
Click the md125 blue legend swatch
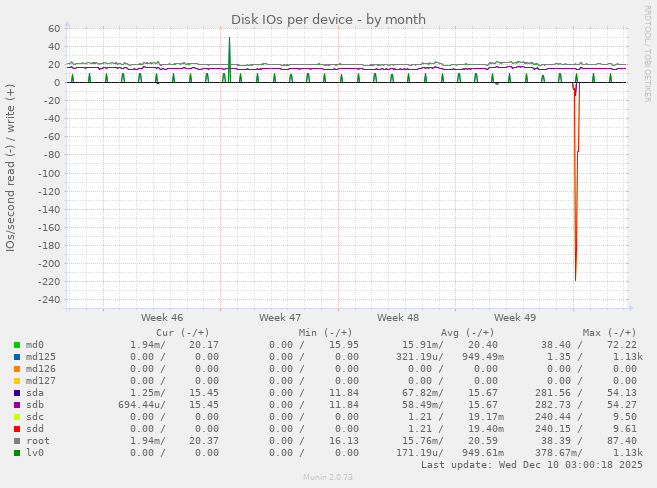pyautogui.click(x=17, y=357)
